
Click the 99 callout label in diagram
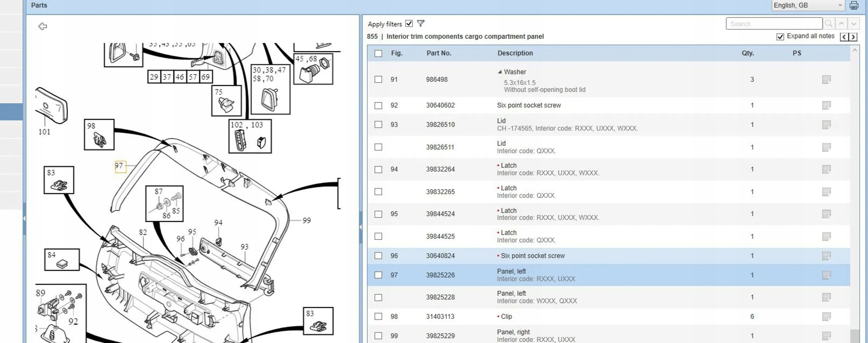tap(307, 221)
